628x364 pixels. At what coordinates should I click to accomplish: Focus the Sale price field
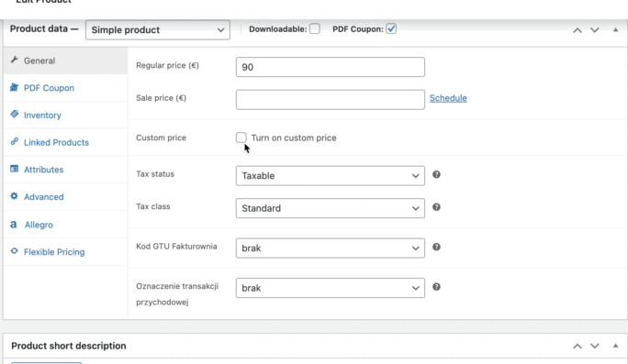(331, 100)
